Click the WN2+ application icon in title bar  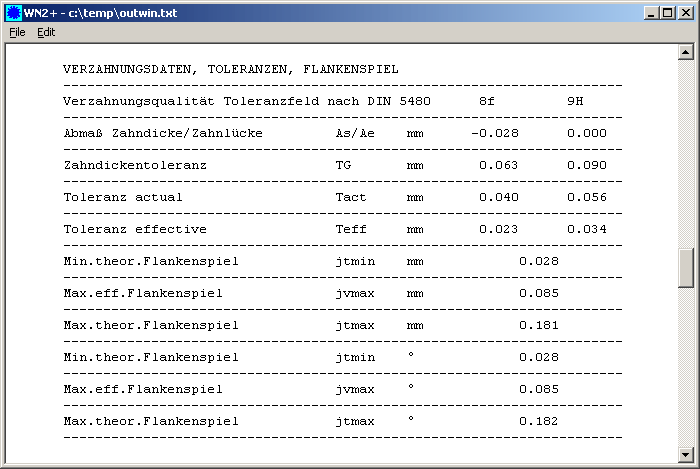pyautogui.click(x=13, y=11)
